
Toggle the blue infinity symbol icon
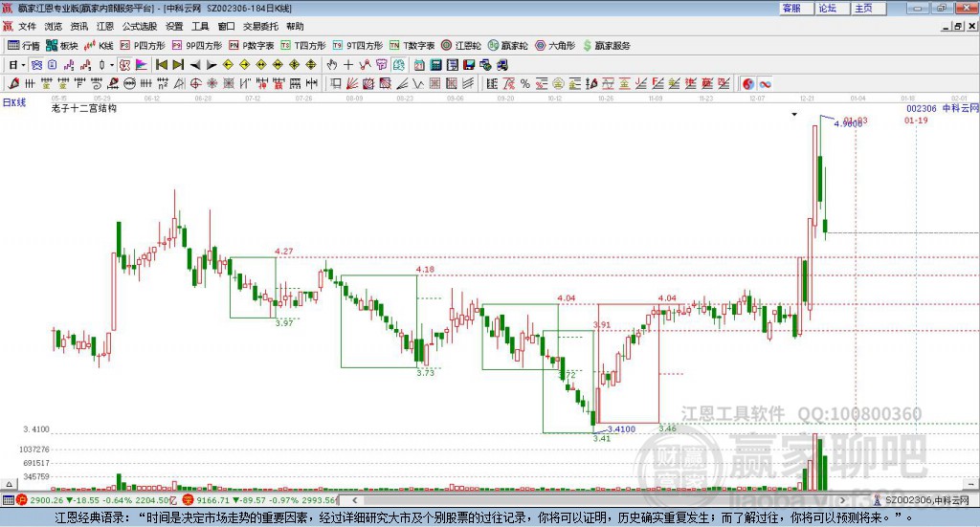coord(765,83)
